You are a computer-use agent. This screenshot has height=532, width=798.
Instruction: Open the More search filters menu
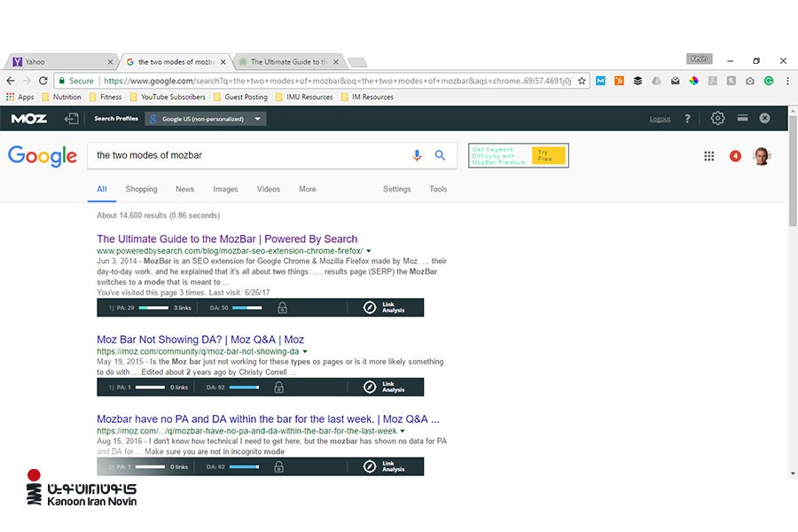point(307,189)
